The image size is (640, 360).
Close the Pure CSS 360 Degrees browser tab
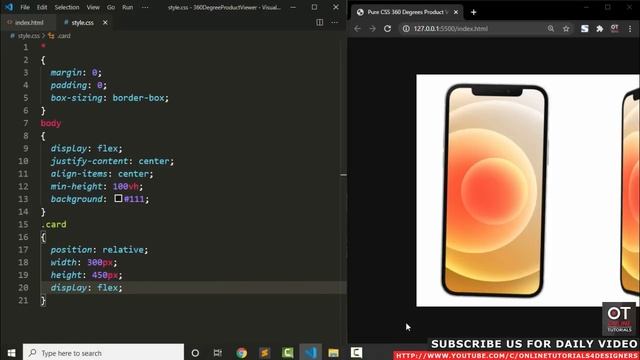(456, 12)
